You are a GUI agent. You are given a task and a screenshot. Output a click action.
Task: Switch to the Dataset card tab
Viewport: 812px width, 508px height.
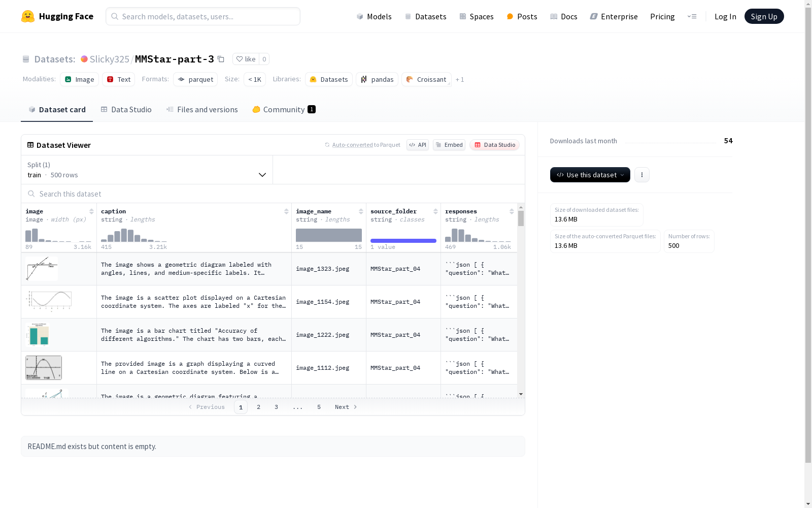pos(57,110)
